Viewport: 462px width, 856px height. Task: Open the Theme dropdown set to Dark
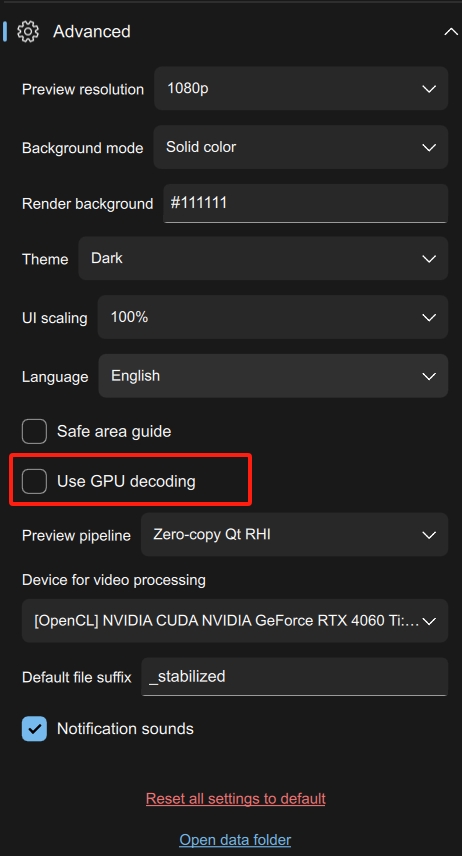coord(263,258)
